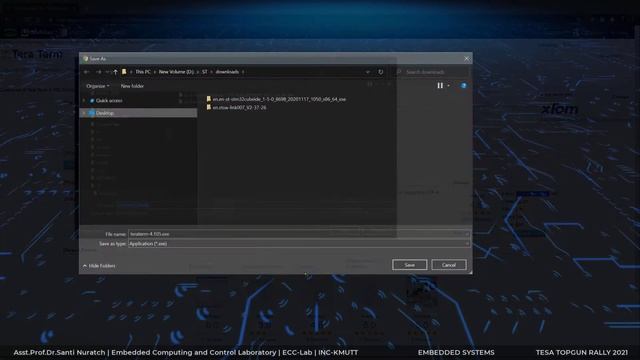Go up one folder level
The width and height of the screenshot is (640, 360).
pos(116,72)
